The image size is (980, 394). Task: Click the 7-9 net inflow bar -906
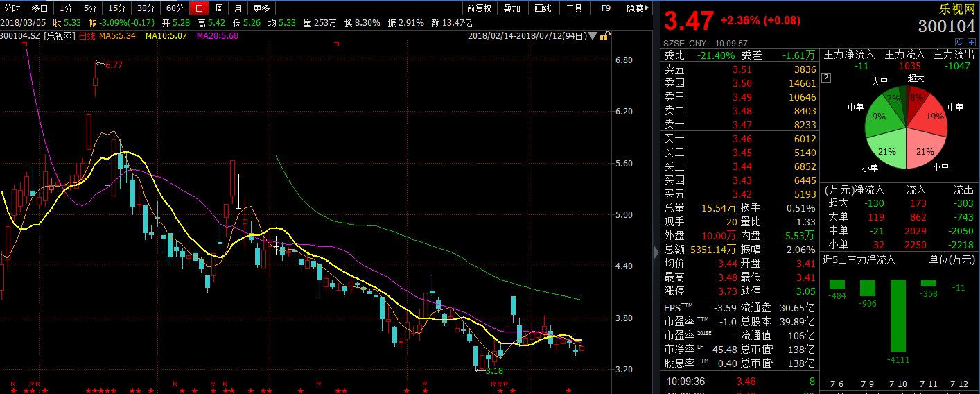click(868, 288)
